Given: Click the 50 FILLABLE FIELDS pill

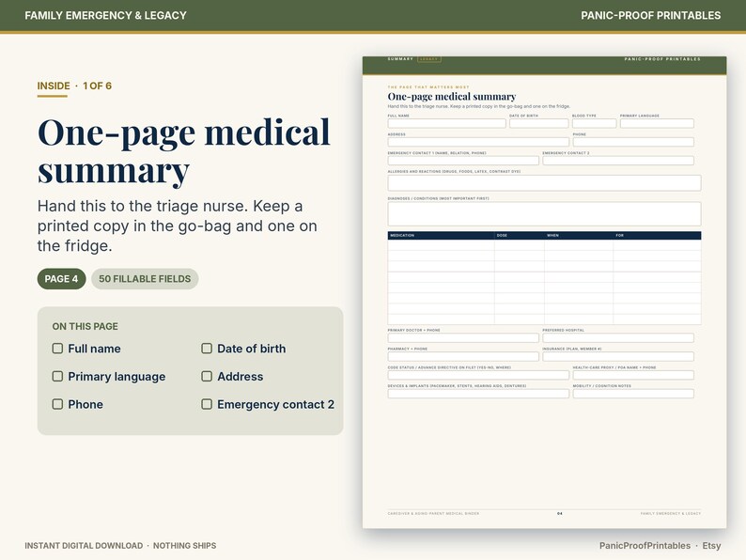Looking at the screenshot, I should click(x=145, y=279).
